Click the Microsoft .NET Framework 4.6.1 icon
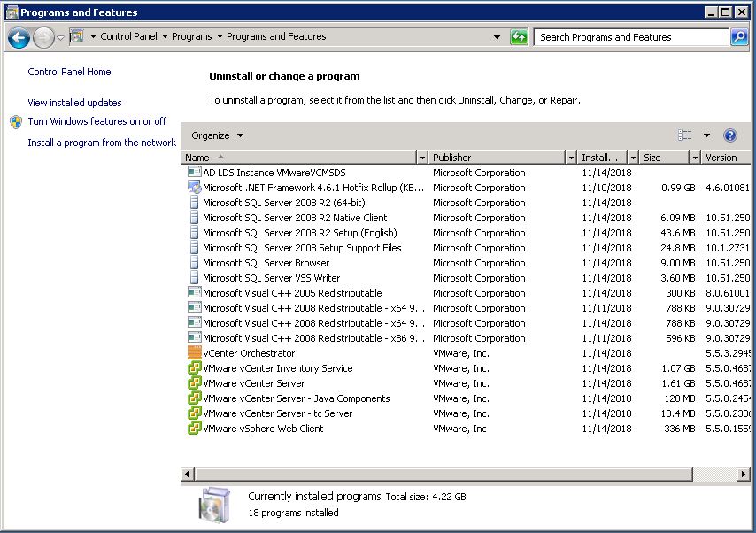The width and height of the screenshot is (756, 533). 195,188
